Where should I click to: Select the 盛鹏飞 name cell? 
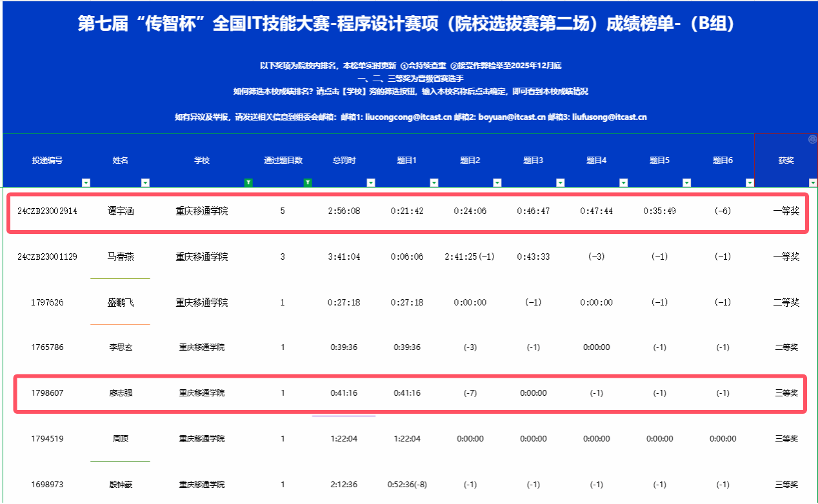[x=121, y=302]
